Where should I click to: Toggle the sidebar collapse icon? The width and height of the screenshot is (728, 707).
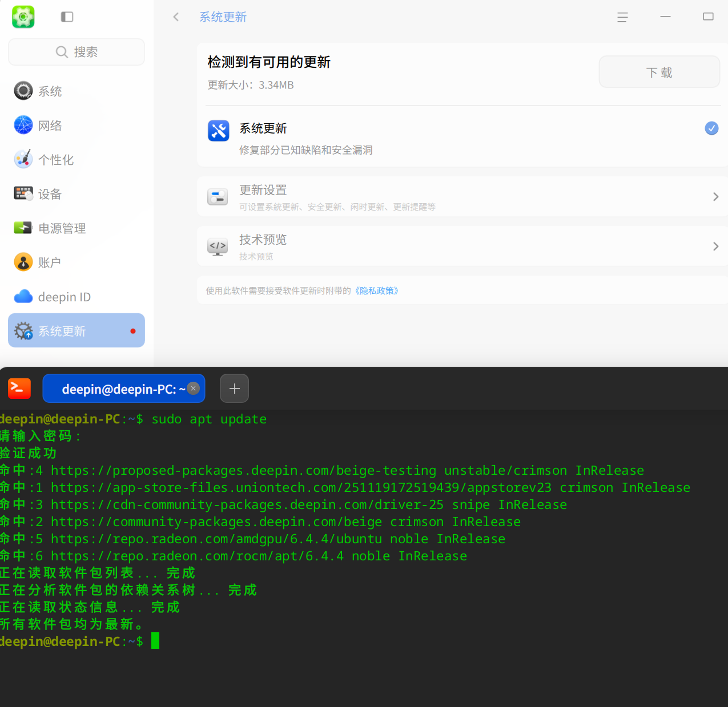coord(67,17)
